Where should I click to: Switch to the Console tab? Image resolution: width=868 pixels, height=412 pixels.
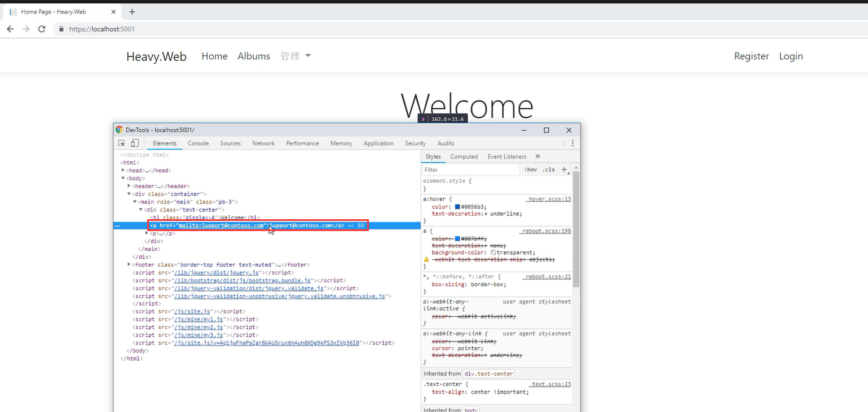(x=198, y=143)
